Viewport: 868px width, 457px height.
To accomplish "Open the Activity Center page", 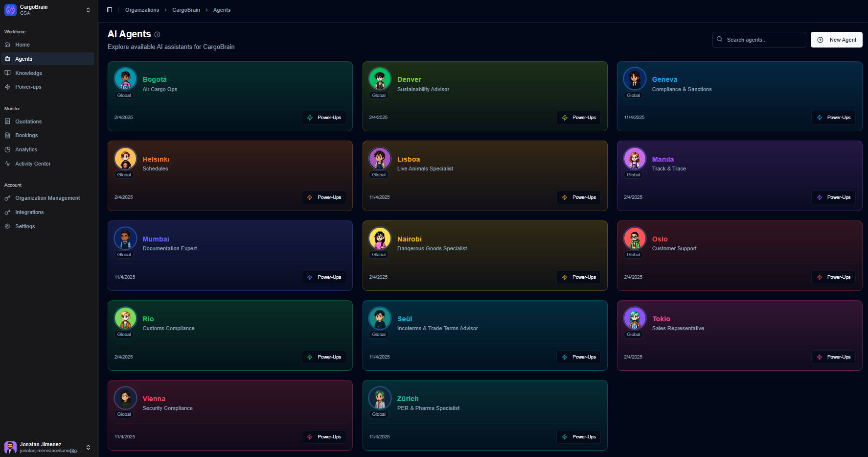I will click(33, 164).
